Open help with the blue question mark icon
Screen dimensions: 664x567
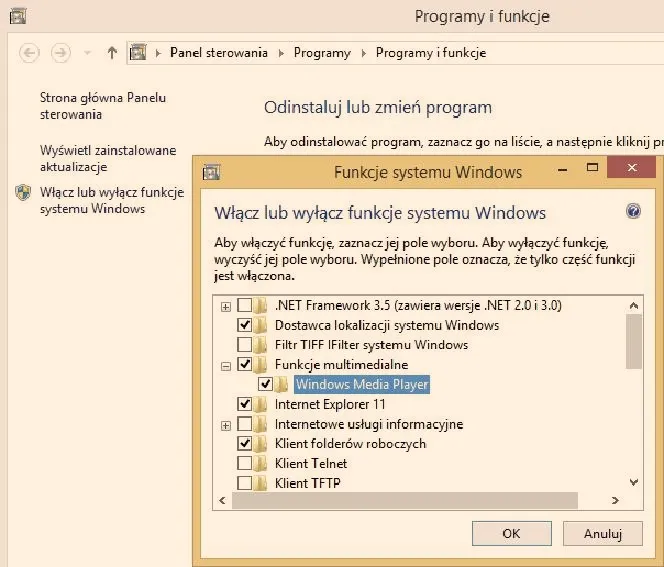pyautogui.click(x=633, y=211)
